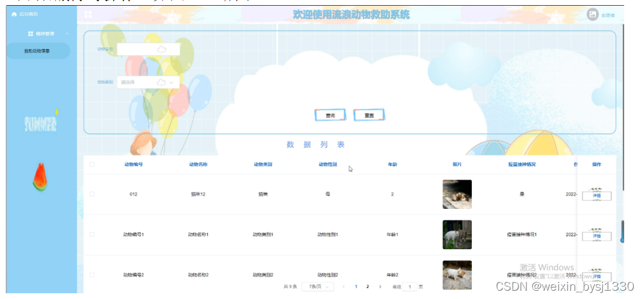Click the 动物类别 column header
The width and height of the screenshot is (644, 299).
(263, 164)
